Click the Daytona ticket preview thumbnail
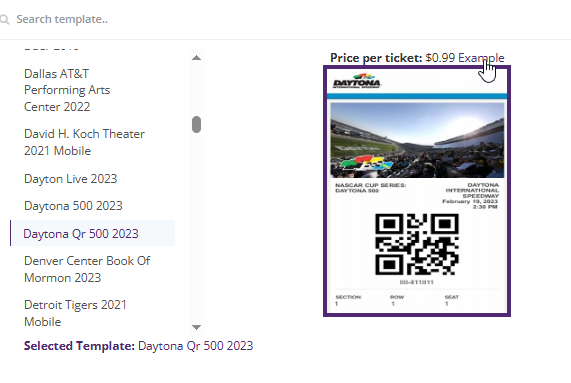 (x=417, y=191)
